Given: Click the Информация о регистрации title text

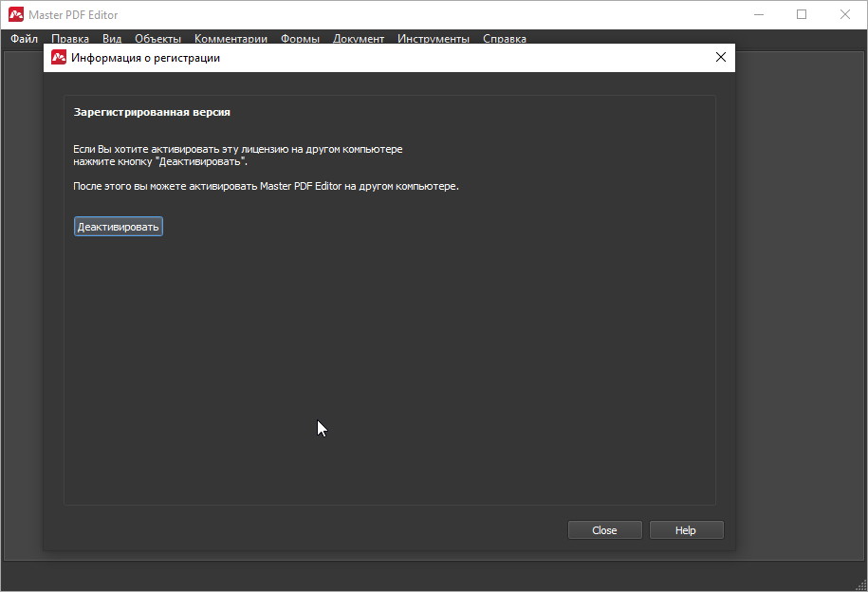Looking at the screenshot, I should 145,58.
